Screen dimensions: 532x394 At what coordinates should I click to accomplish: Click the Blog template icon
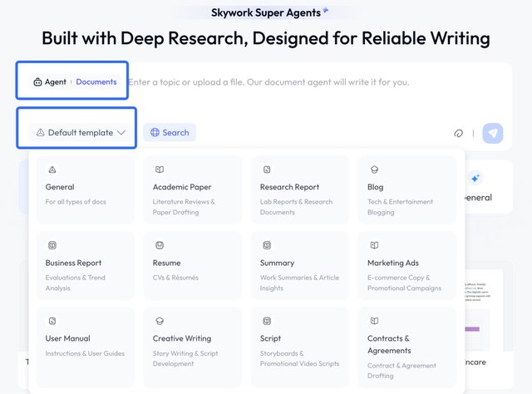pyautogui.click(x=374, y=170)
